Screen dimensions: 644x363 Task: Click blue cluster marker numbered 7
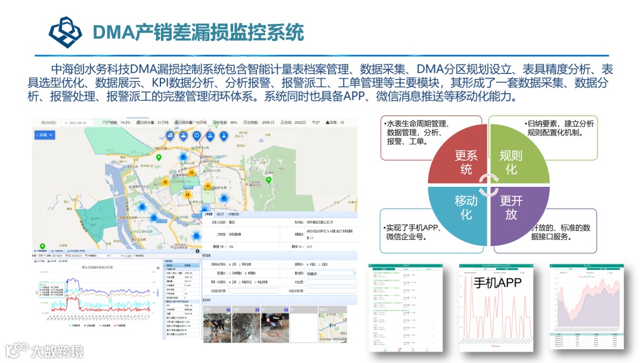click(x=196, y=236)
